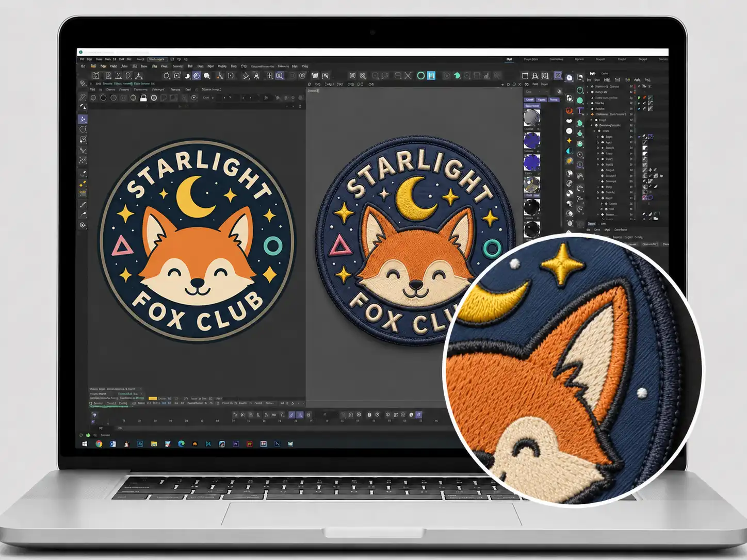Toggle the white ring radio icon in options bar

154,98
